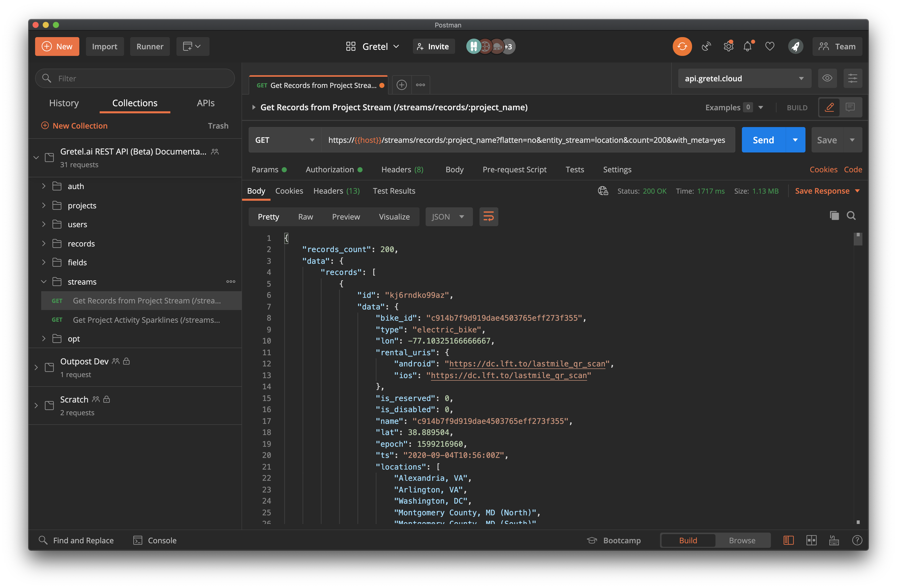Open the Send options arrow
Screen dimensions: 897x588
tap(795, 140)
